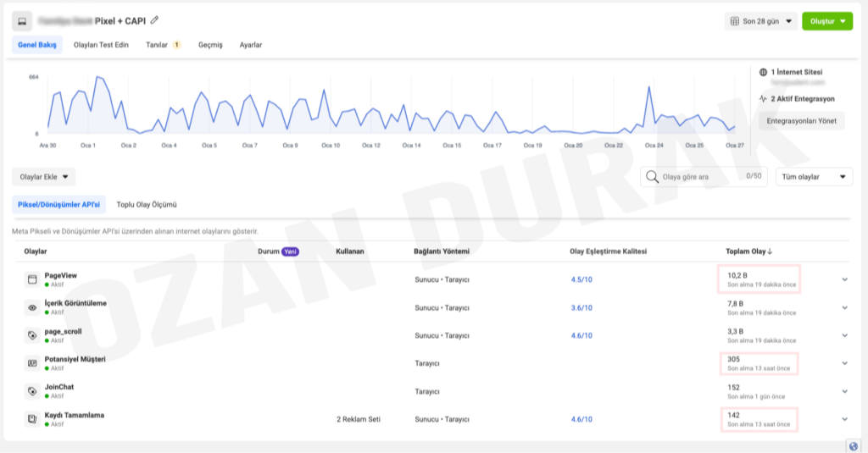The image size is (868, 453).
Task: Open the Olayları Test Edin tab
Action: click(101, 45)
